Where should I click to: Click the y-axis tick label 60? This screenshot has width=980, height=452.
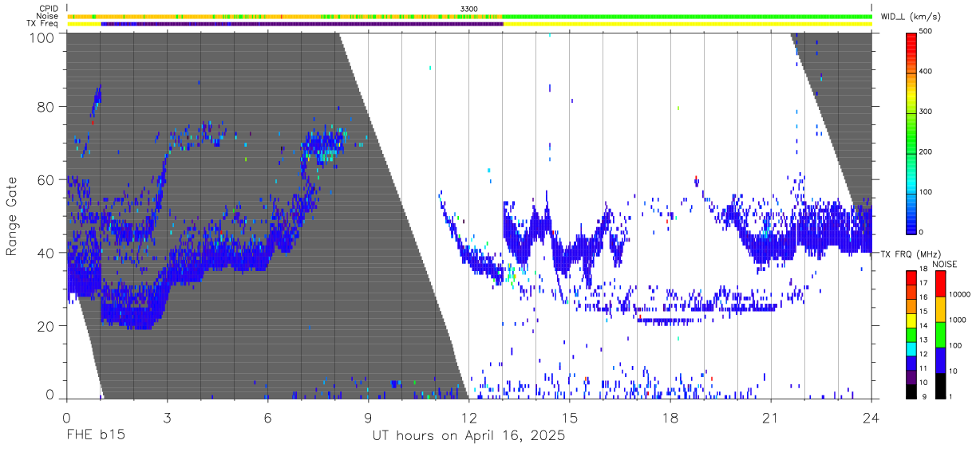[46, 179]
